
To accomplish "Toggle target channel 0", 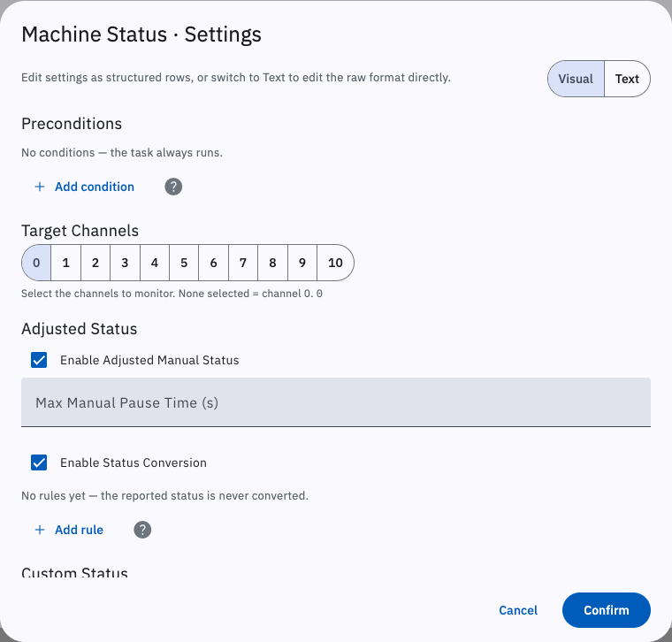I will [x=36, y=263].
